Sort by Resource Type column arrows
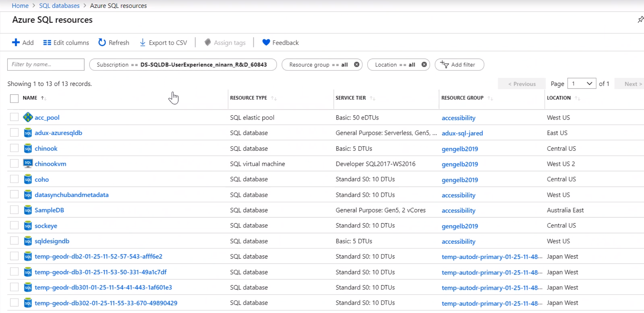 point(274,98)
